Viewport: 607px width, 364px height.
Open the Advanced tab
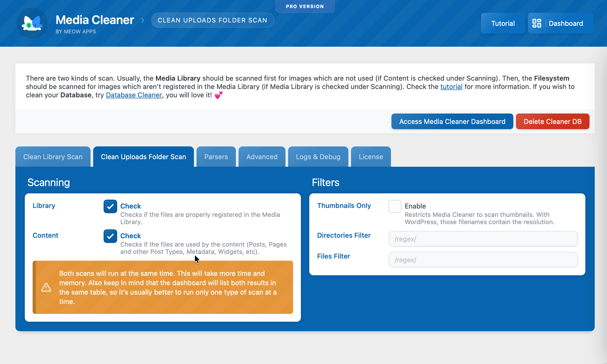[x=262, y=157]
